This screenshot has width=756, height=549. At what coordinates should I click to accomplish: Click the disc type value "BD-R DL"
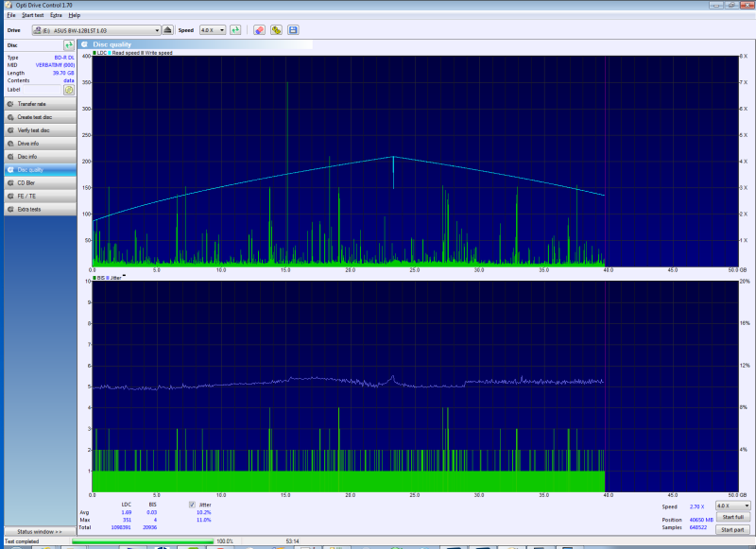pos(64,58)
